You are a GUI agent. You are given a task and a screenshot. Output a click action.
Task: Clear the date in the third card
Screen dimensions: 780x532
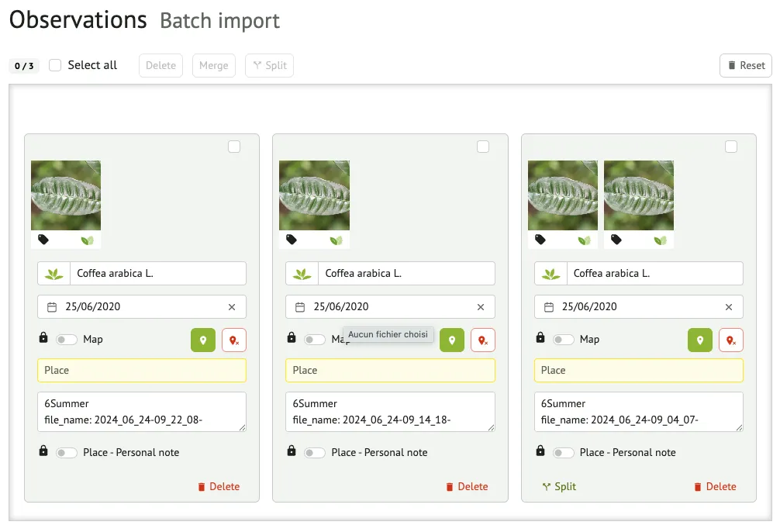728,307
